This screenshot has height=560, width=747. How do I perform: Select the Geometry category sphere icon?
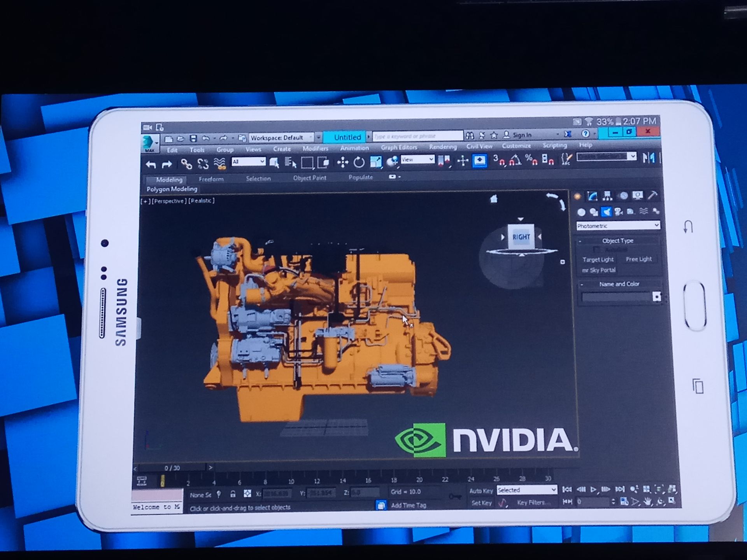pos(581,212)
